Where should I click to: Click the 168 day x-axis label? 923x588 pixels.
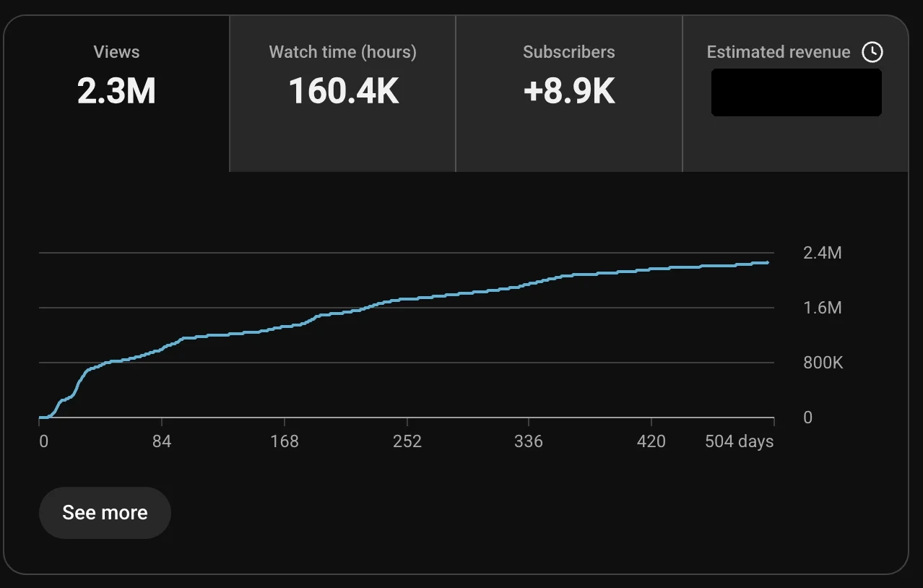[x=285, y=441]
